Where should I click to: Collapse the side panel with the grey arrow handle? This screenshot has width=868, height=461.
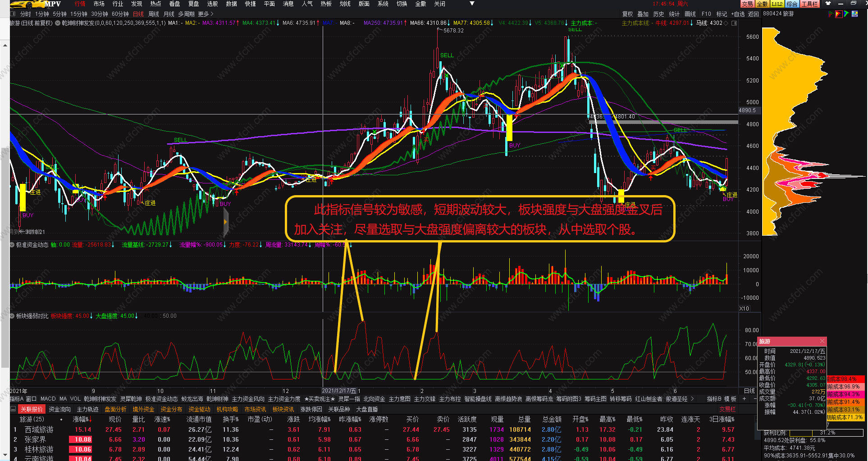click(x=226, y=222)
